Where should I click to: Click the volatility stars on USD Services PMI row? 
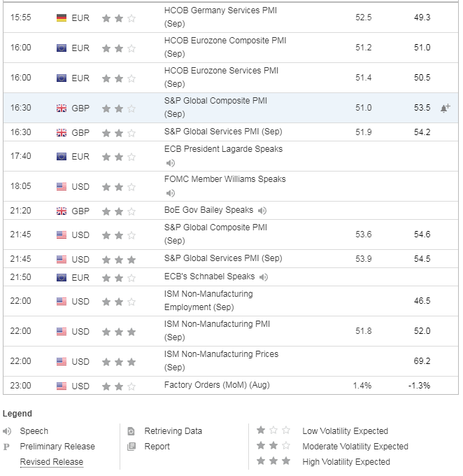point(119,260)
